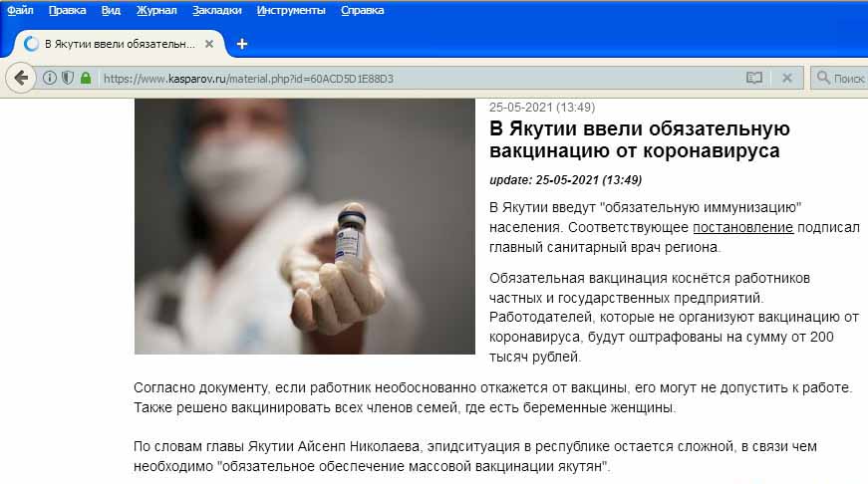Open site information via the info icon
Image resolution: width=868 pixels, height=484 pixels.
click(50, 78)
